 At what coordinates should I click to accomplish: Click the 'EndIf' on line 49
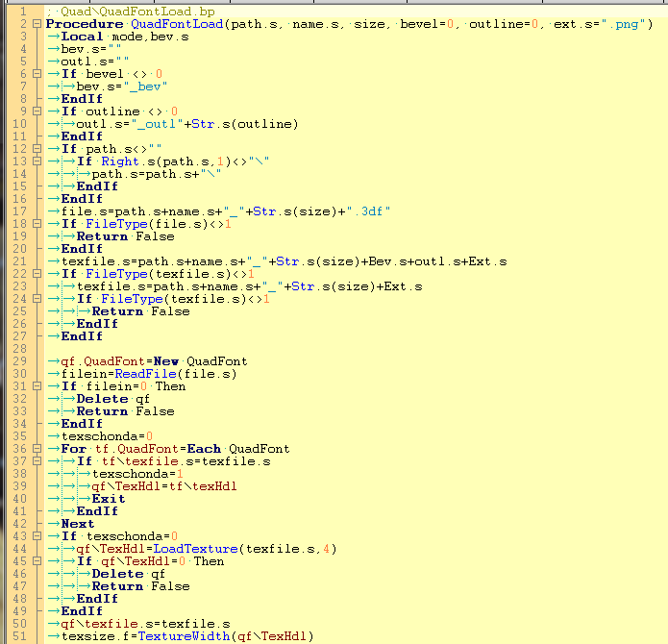click(x=82, y=610)
